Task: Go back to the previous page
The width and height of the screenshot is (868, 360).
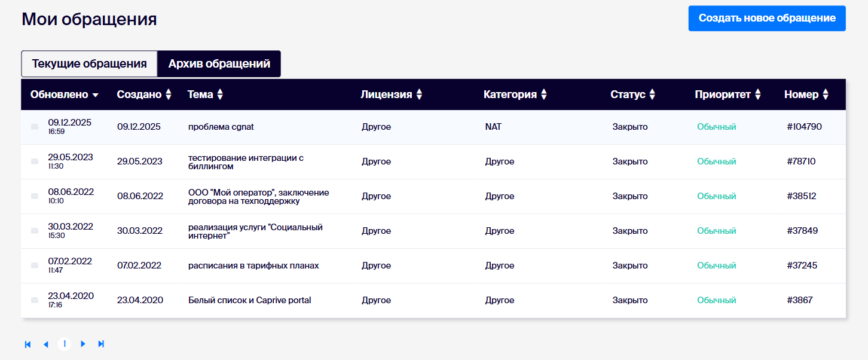Action: tap(46, 344)
